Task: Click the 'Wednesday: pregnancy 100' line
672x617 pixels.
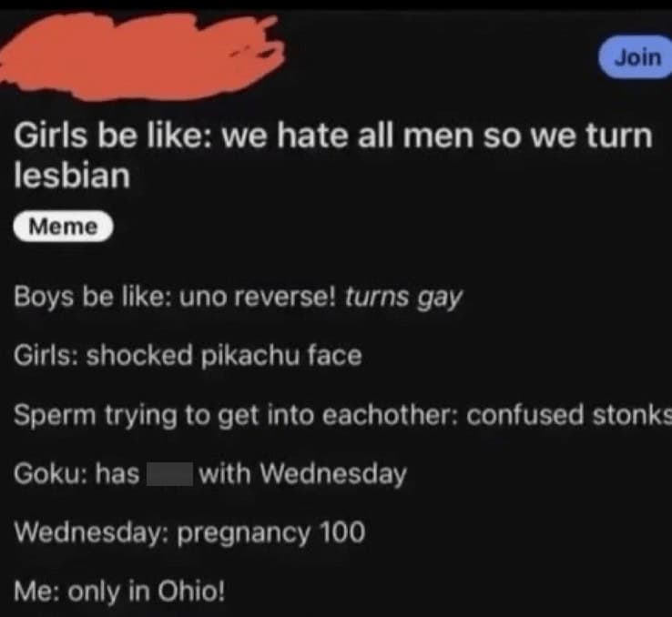Action: tap(189, 533)
